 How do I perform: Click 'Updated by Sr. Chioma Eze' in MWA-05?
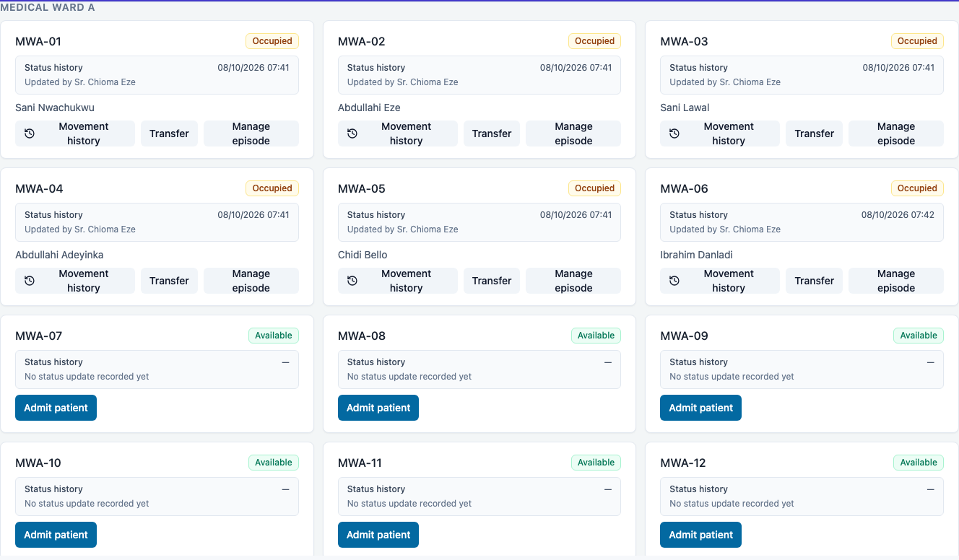[403, 229]
